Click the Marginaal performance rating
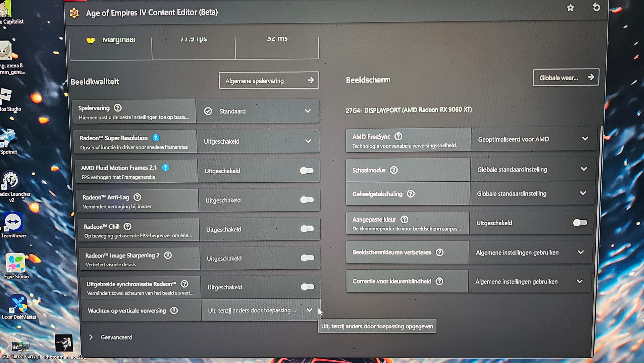Image resolution: width=644 pixels, height=363 pixels. (x=118, y=40)
